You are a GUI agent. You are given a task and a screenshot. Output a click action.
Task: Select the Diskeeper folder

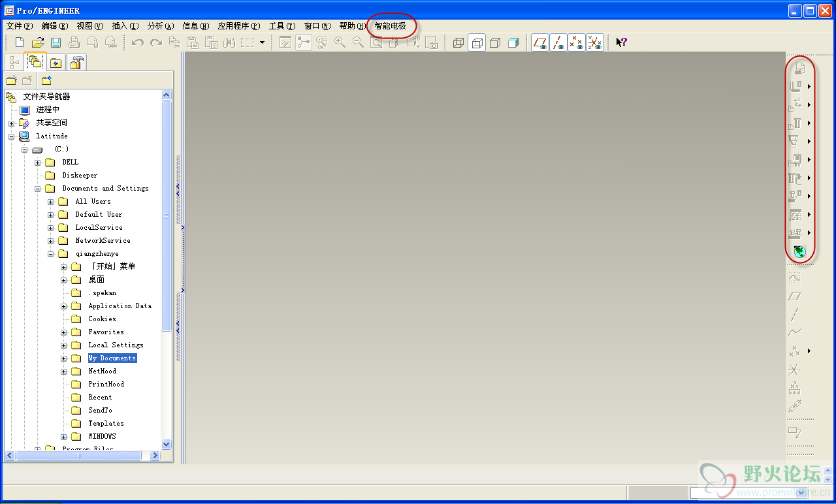point(80,175)
